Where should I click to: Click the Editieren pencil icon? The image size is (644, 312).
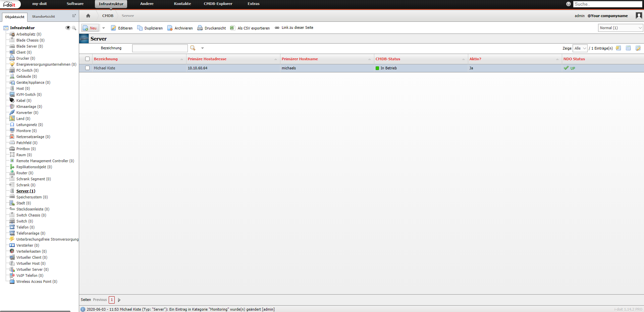[114, 28]
